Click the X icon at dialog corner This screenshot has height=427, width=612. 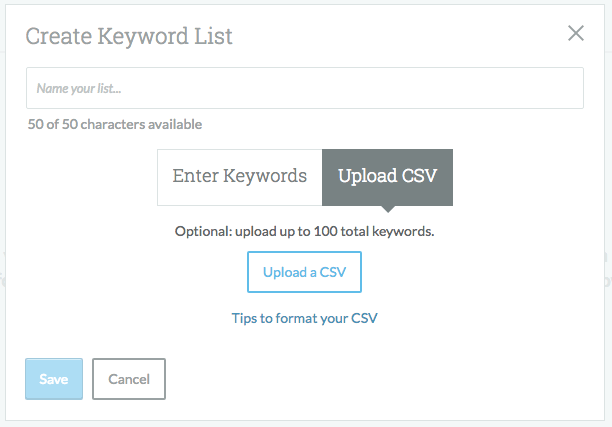[x=576, y=33]
